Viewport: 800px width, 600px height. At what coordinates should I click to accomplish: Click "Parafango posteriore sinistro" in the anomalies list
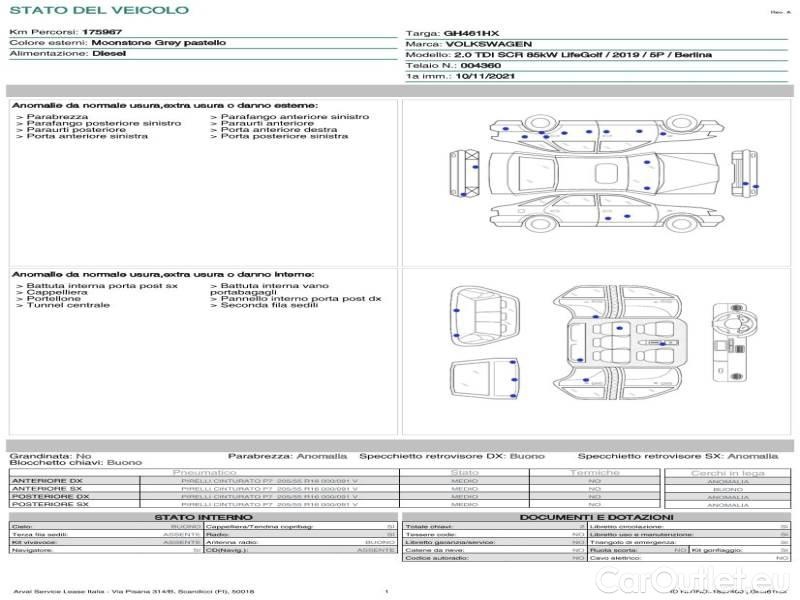104,123
